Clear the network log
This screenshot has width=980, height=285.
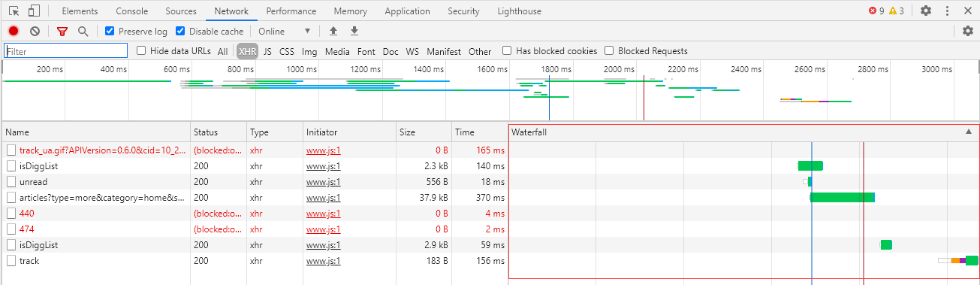(35, 32)
